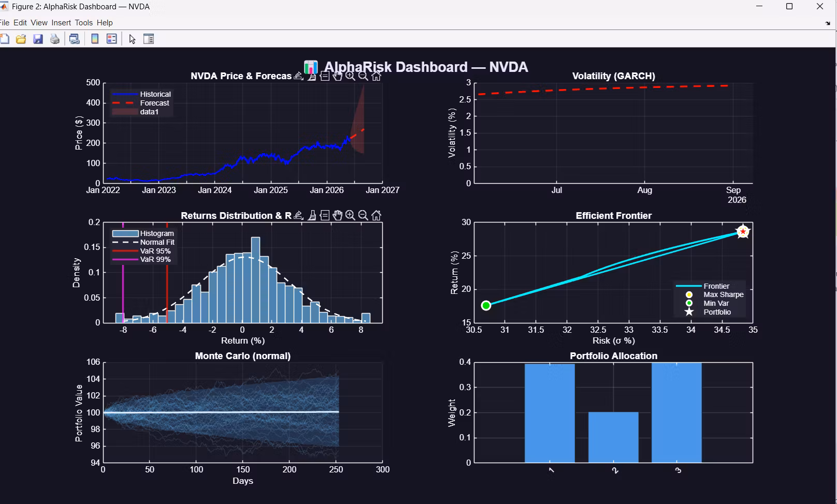Click the 'Forecast' legend entry
This screenshot has width=837, height=504.
click(x=154, y=103)
